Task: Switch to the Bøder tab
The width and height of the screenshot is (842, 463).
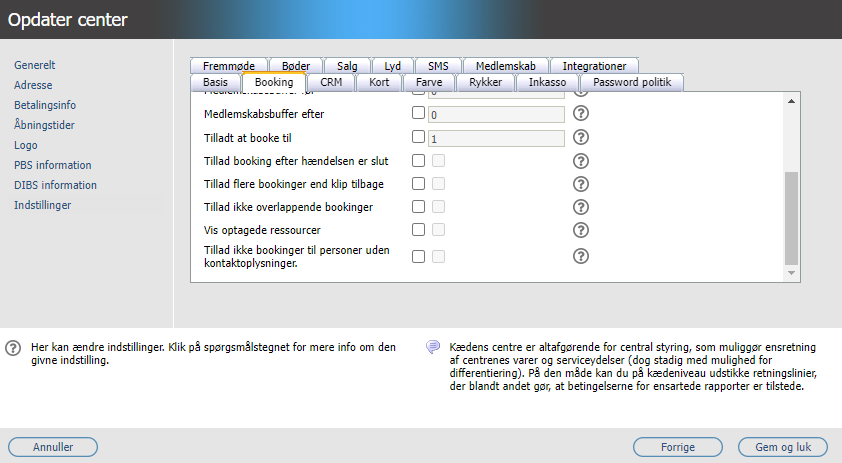Action: coord(296,66)
